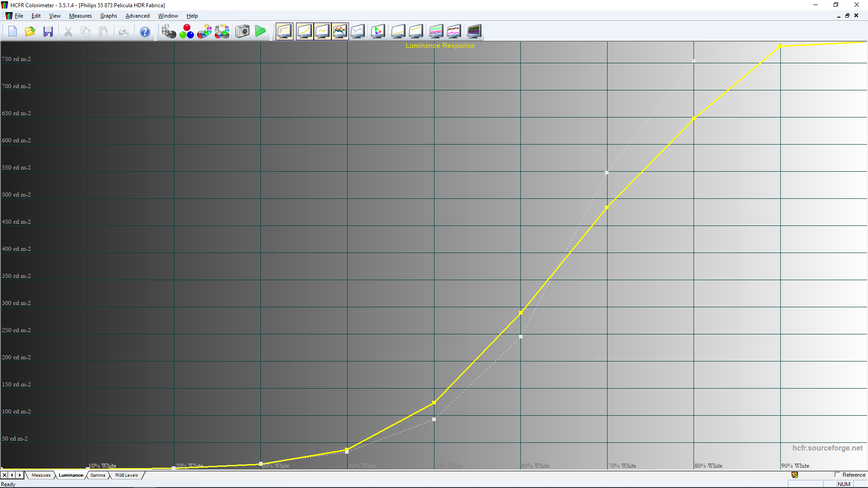Measure secondary colors with multicolor spheres icon

coord(204,31)
